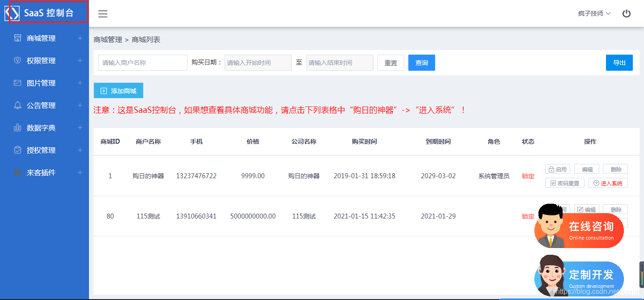
Task: Expand 来客插件 using its plus sign
Action: (x=80, y=172)
